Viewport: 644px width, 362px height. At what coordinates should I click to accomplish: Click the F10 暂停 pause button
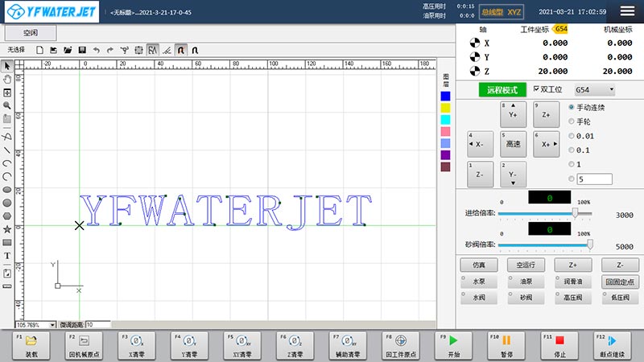pos(506,346)
